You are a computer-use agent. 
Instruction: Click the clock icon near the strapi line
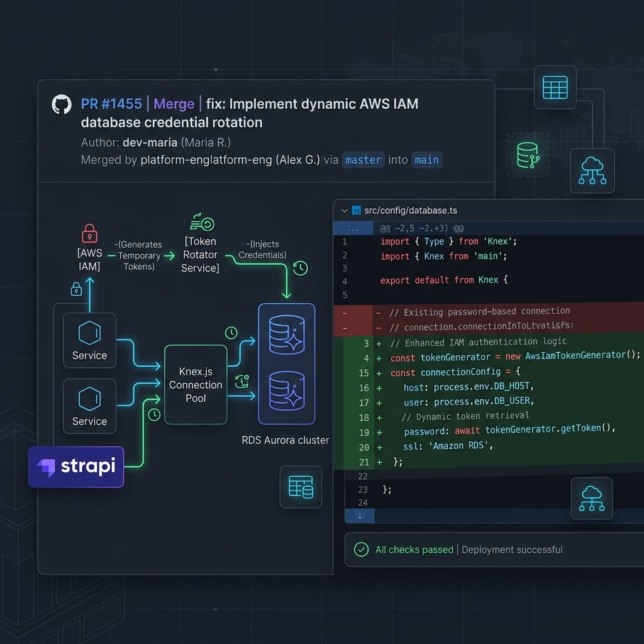tap(154, 415)
